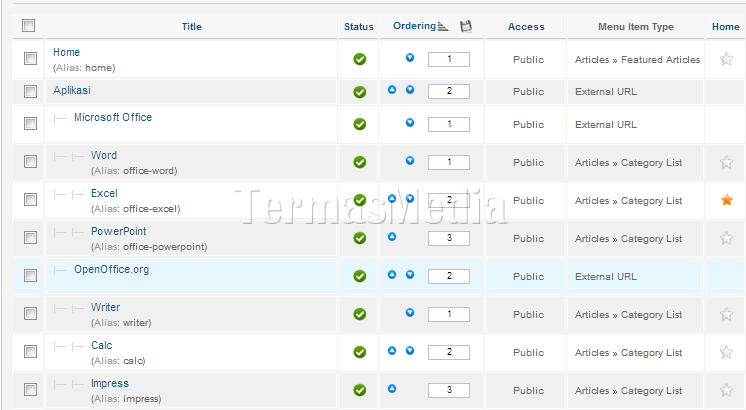Move Microsoft Office down in ordering

click(410, 123)
